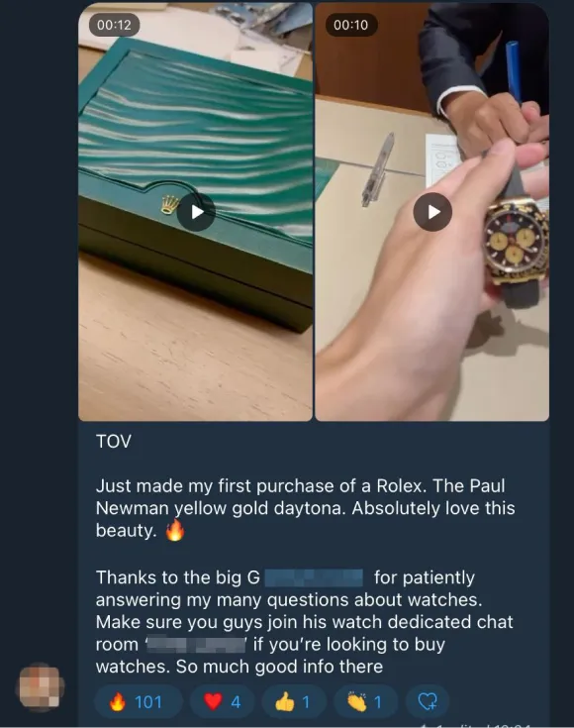574x728 pixels.
Task: Open the green Rolex box video thumbnail
Action: point(195,212)
